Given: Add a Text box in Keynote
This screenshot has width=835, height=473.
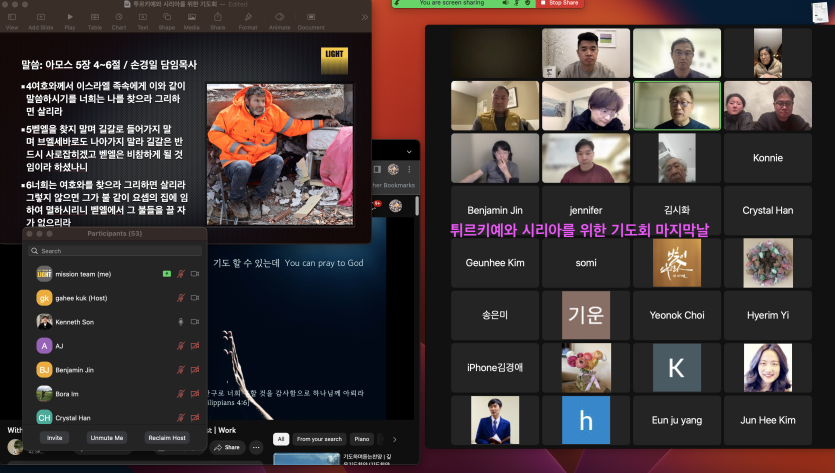Looking at the screenshot, I should [x=143, y=21].
